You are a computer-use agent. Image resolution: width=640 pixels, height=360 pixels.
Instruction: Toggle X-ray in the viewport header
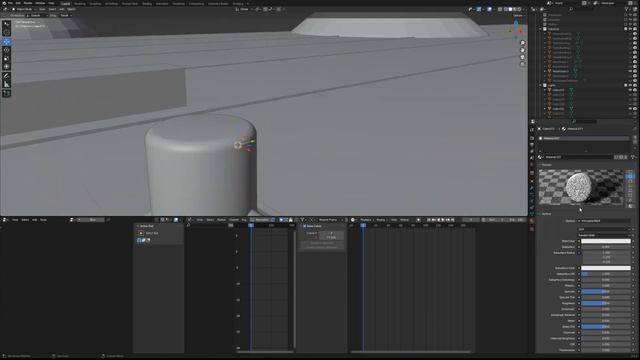[500, 9]
